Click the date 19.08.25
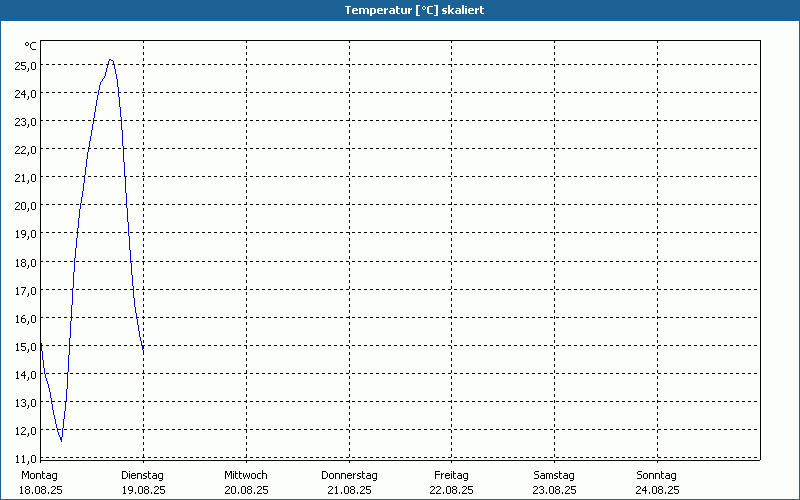 (143, 491)
